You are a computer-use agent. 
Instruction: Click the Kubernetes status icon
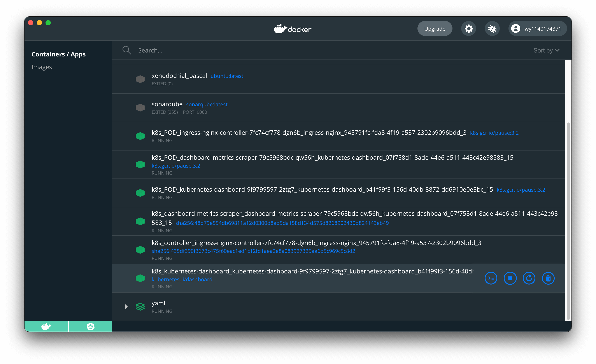pos(90,326)
